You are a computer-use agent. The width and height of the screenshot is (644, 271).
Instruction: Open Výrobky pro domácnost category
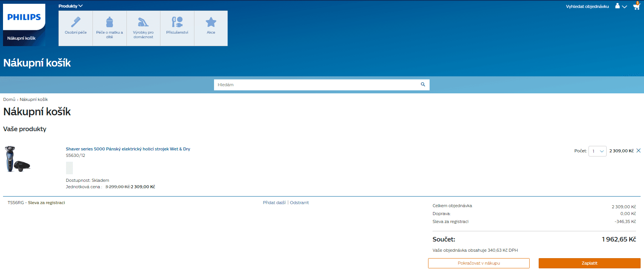tap(143, 28)
